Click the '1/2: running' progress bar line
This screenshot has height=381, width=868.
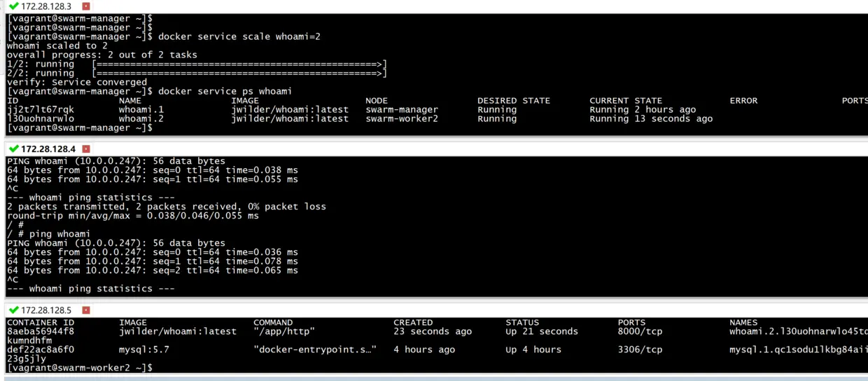point(197,64)
